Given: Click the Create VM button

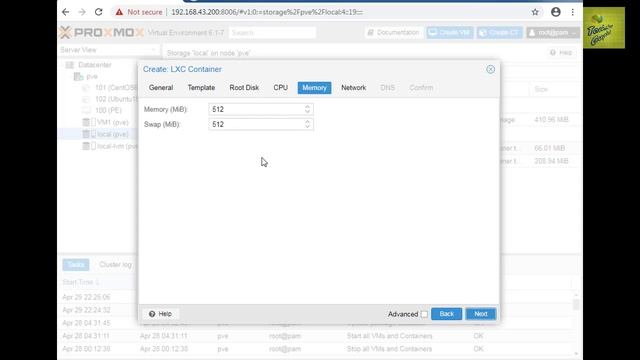Looking at the screenshot, I should pyautogui.click(x=450, y=33).
